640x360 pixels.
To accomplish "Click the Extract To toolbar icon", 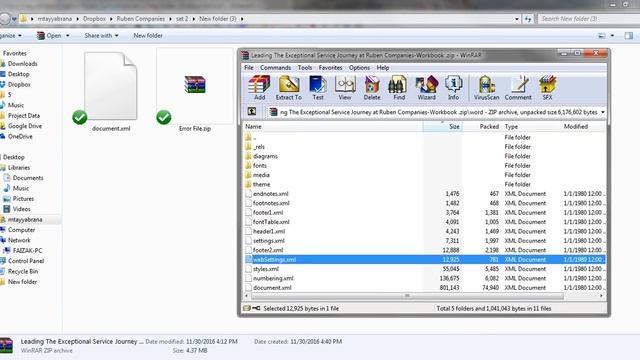I will 289,84.
